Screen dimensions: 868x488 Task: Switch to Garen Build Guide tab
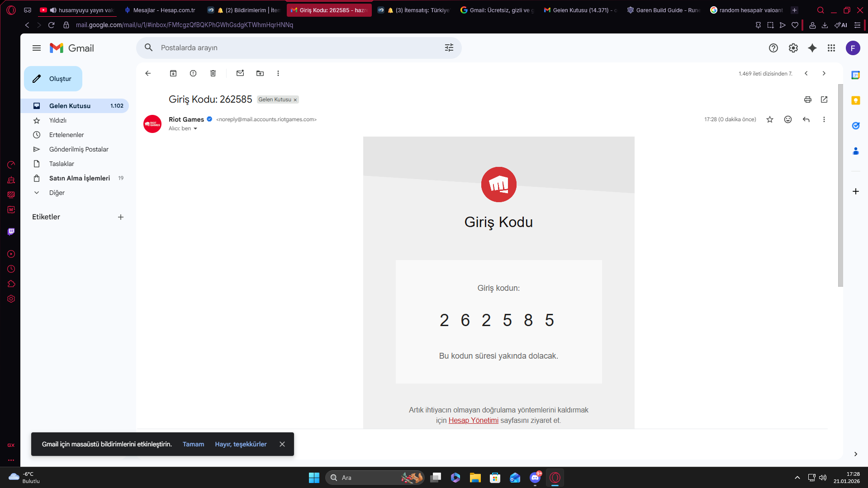pos(664,10)
